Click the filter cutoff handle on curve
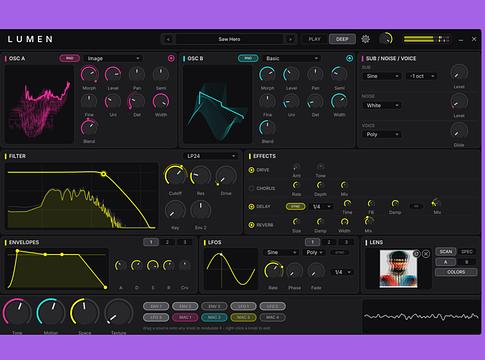Screen dimensions: 485x360 coord(104,174)
